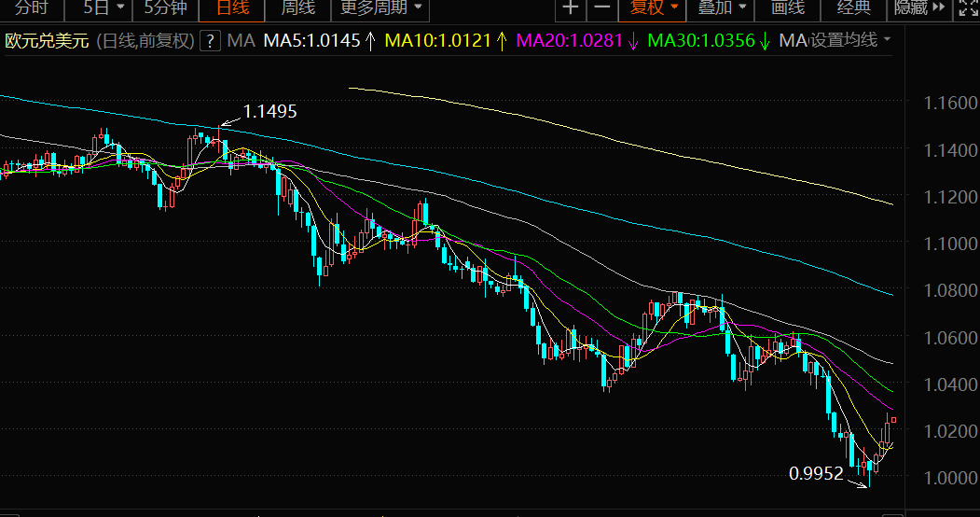Click the 1.0600 price axis label

(x=950, y=337)
